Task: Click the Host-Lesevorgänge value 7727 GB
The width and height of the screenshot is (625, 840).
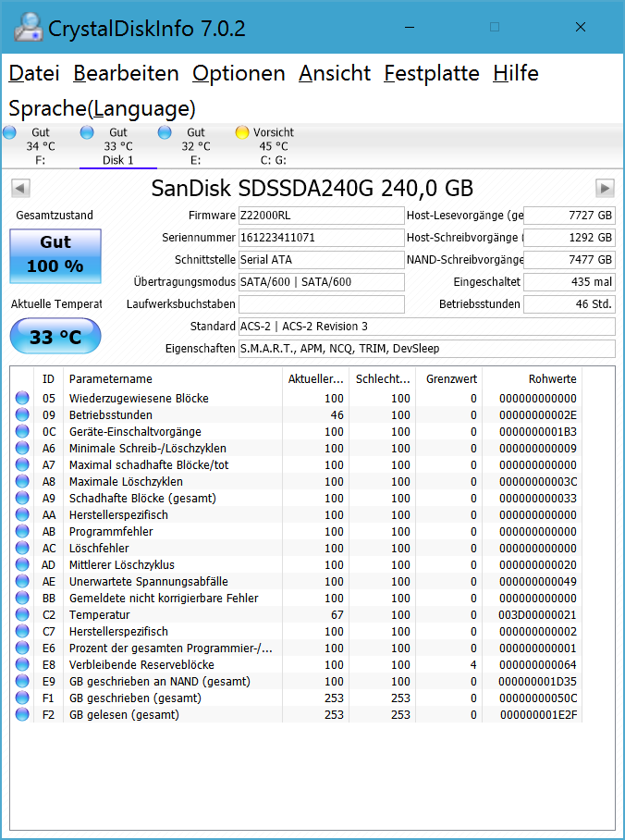Action: coord(570,216)
